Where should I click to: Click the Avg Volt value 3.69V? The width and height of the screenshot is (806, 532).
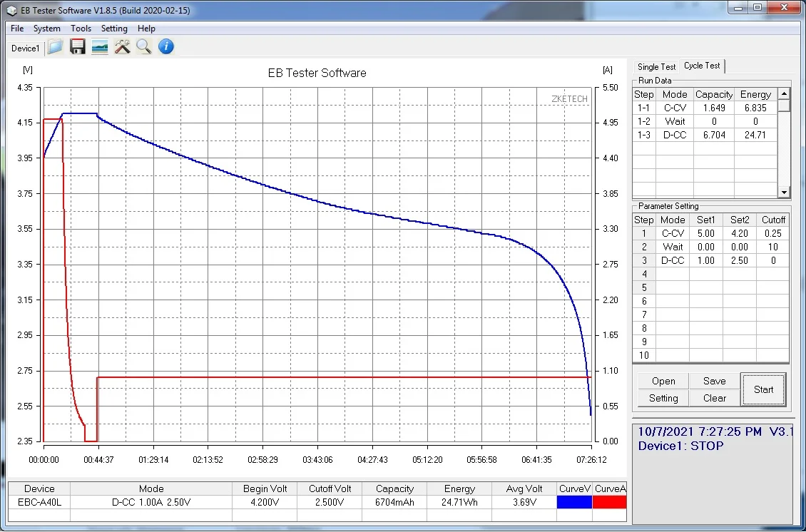click(524, 502)
